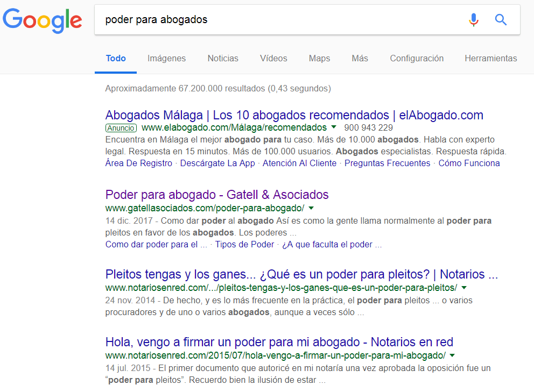Viewport: 534px width, 392px height.
Task: Select the Todo tab
Action: pyautogui.click(x=116, y=59)
